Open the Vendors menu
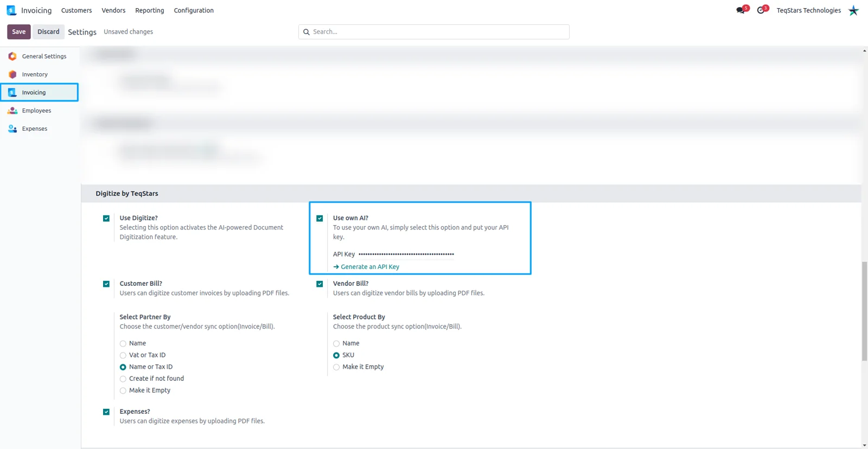Screen dimensions: 868x449 point(113,10)
